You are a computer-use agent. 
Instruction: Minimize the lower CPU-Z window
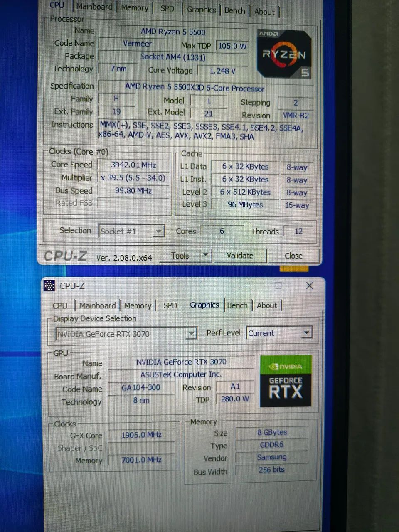coord(247,286)
